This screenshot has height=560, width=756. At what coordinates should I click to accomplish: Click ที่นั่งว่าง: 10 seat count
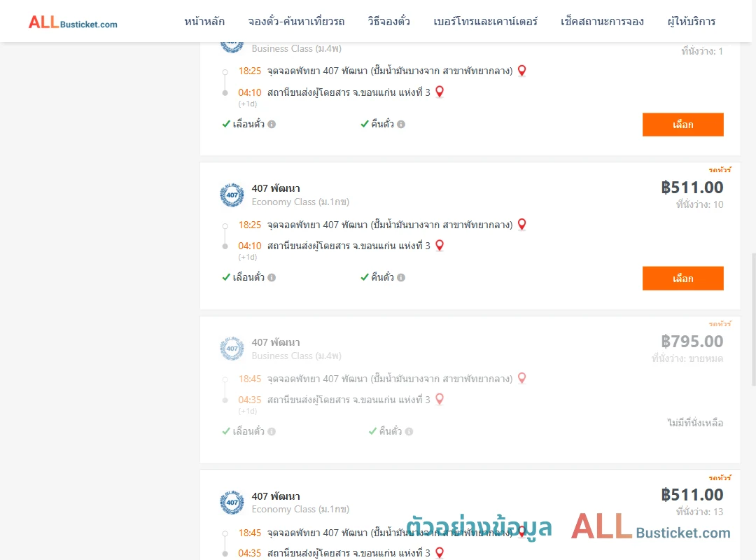point(699,204)
